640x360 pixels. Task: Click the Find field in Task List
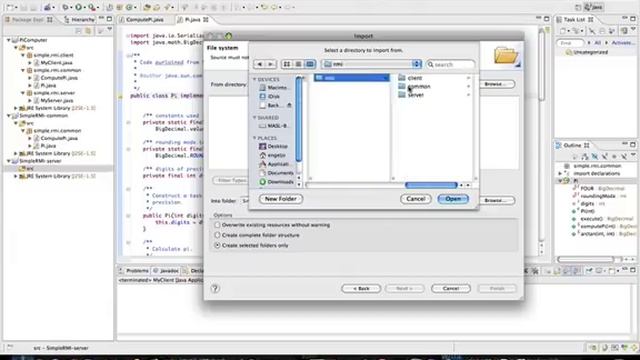point(570,42)
